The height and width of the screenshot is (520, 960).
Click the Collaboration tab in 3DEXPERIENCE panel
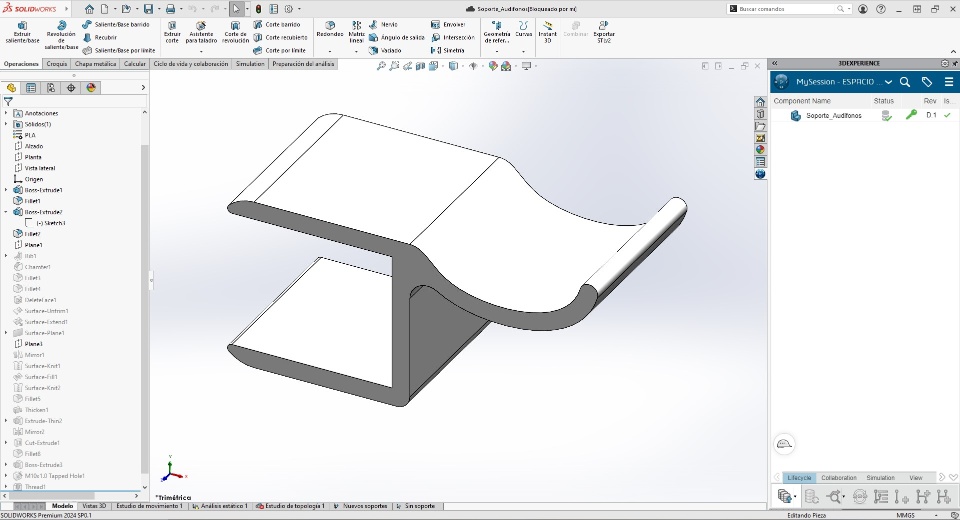point(838,478)
